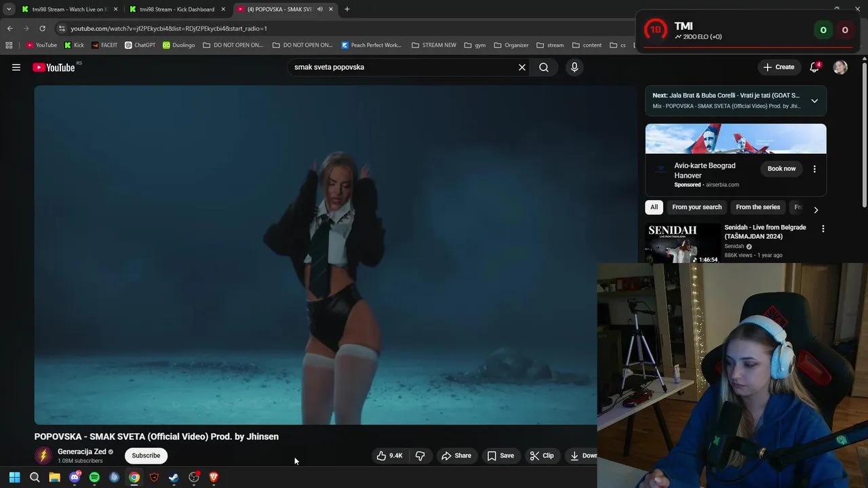Open the Chrome tab search dropdown
868x488 pixels.
coord(9,9)
